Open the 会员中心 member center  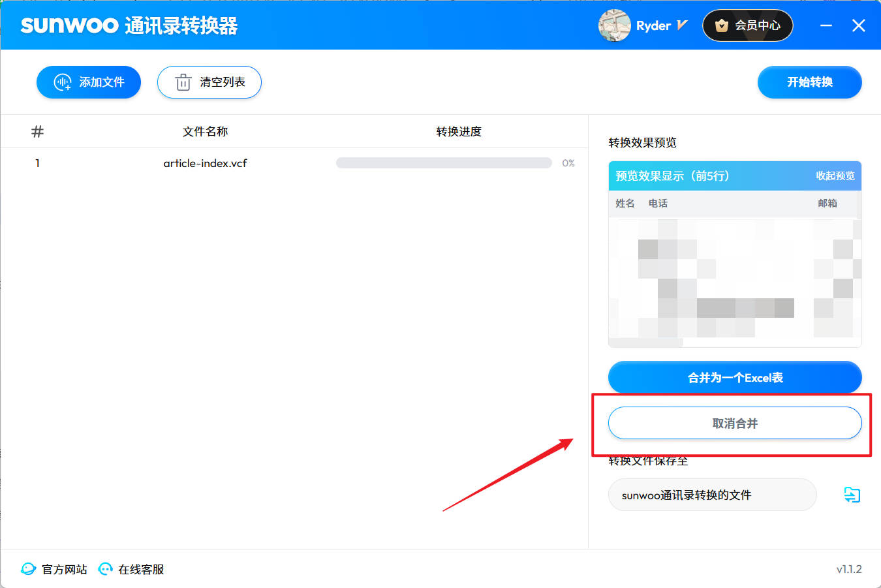748,25
